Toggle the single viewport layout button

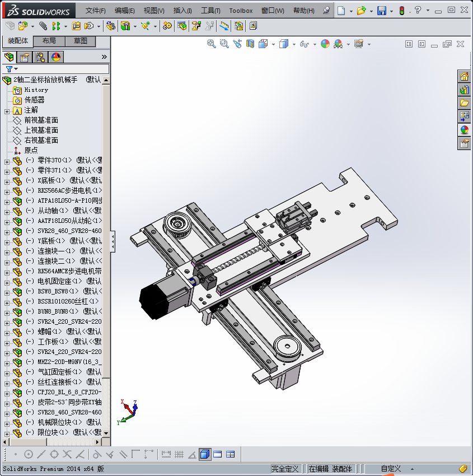pyautogui.click(x=218, y=455)
